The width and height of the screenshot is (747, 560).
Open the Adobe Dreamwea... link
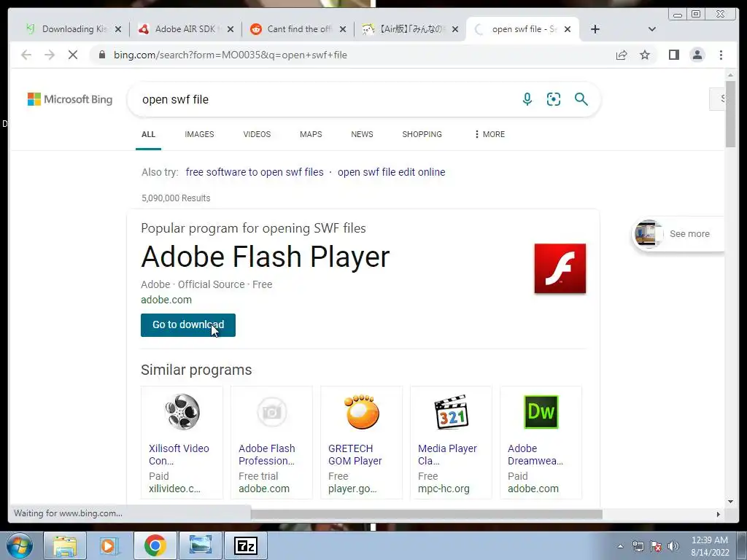[x=535, y=454]
